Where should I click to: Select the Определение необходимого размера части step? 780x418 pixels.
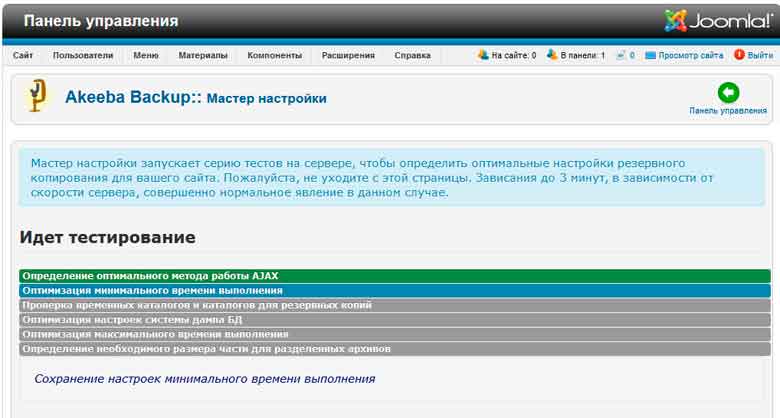pyautogui.click(x=395, y=349)
